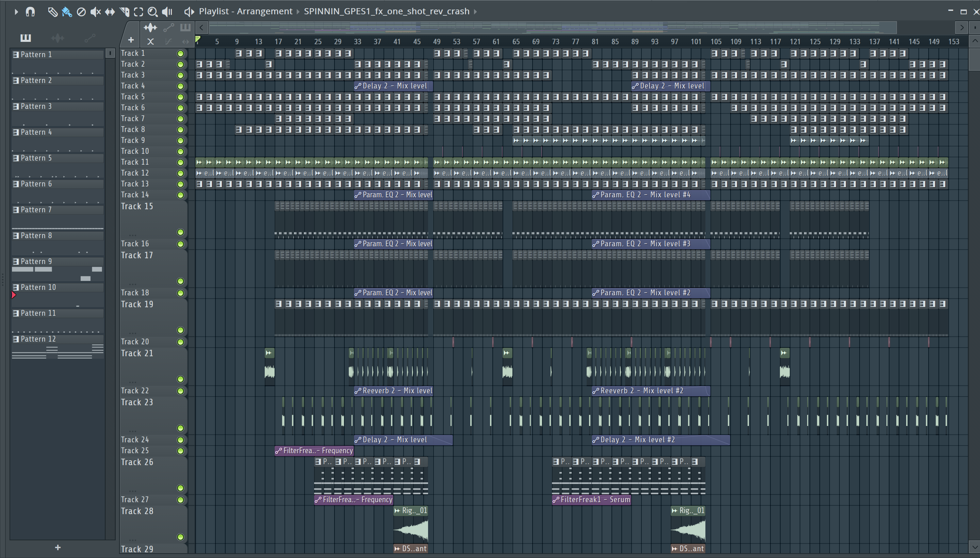Choose the Select marquee tool
This screenshot has height=558, width=980.
point(138,12)
